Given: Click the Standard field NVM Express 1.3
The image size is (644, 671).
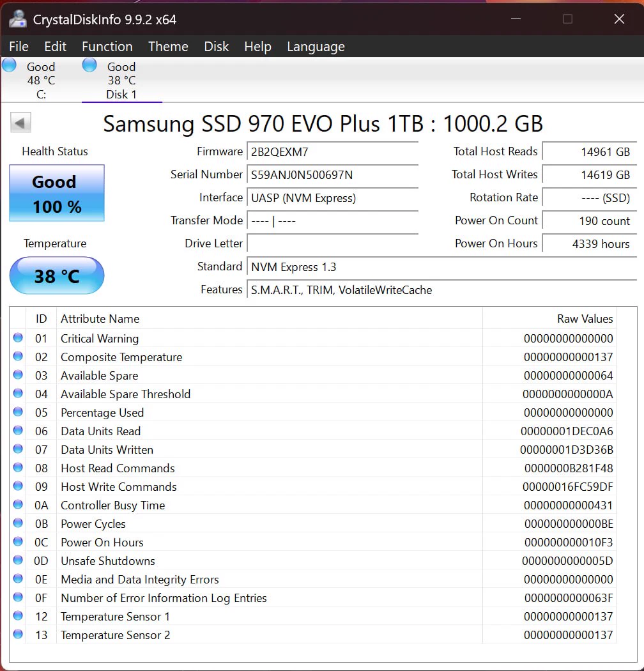Looking at the screenshot, I should (441, 267).
